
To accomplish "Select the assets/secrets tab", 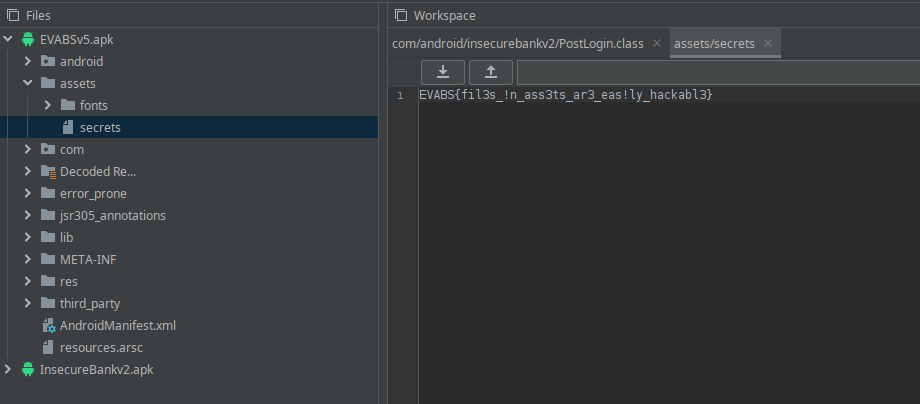I will point(714,43).
